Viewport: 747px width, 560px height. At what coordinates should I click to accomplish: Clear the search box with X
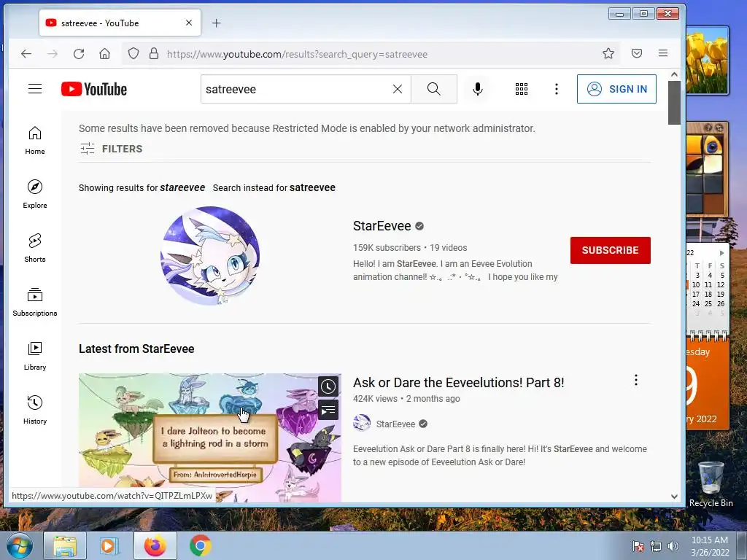click(398, 89)
